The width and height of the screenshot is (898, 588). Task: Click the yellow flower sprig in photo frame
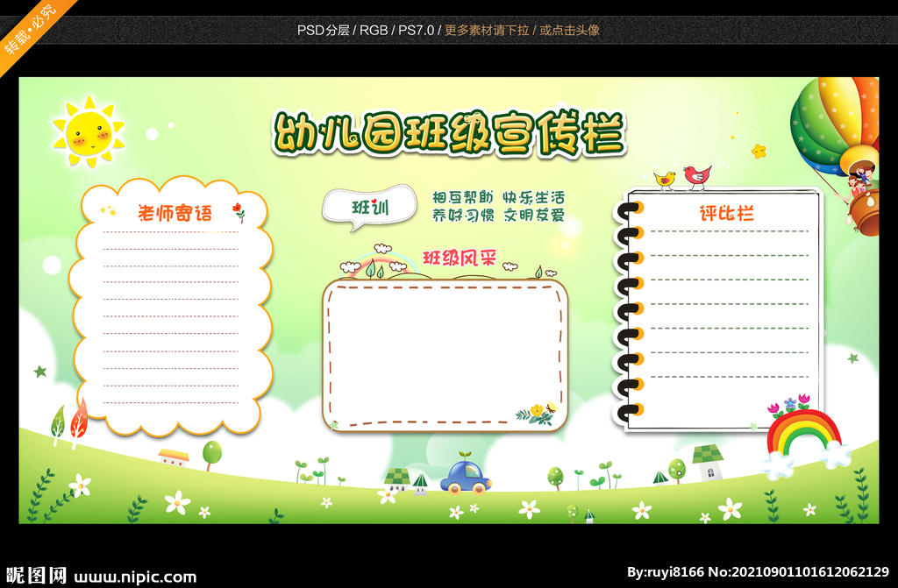coord(538,414)
